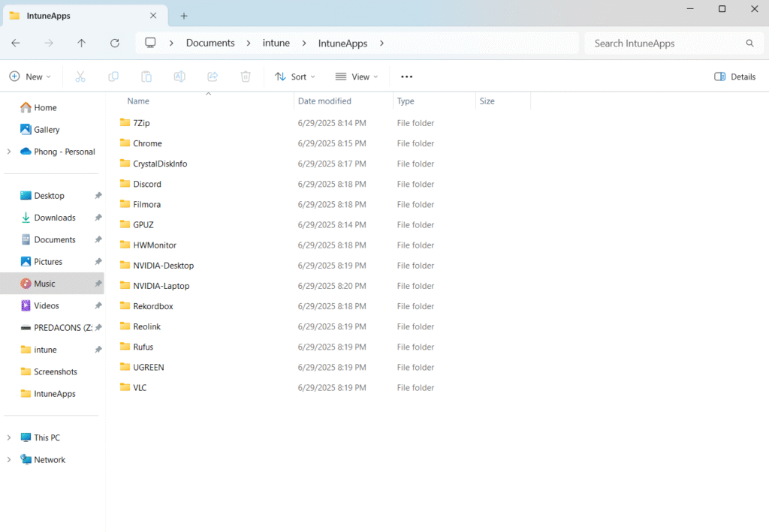This screenshot has width=769, height=532.
Task: Expand the This PC tree node
Action: pos(9,437)
